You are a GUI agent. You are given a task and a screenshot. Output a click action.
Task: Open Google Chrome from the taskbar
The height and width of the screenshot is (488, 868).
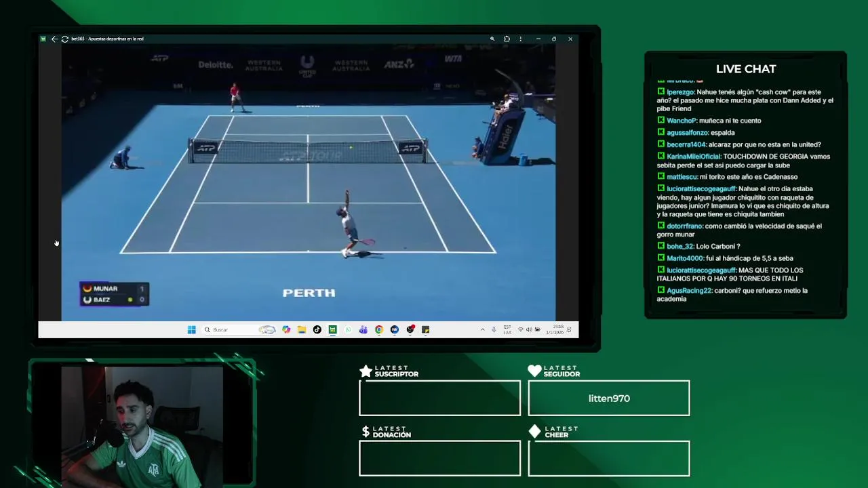coord(379,329)
